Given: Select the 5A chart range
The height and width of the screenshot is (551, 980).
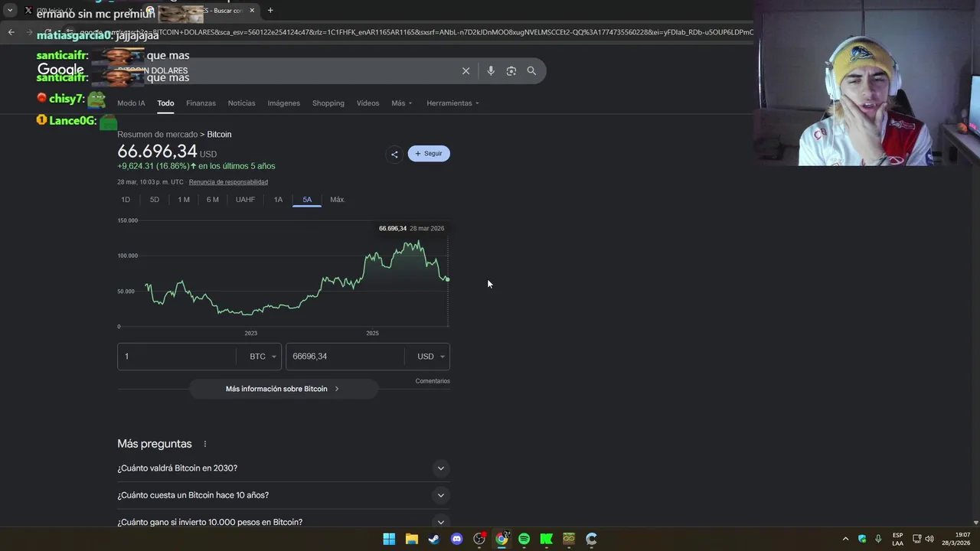Looking at the screenshot, I should [307, 200].
